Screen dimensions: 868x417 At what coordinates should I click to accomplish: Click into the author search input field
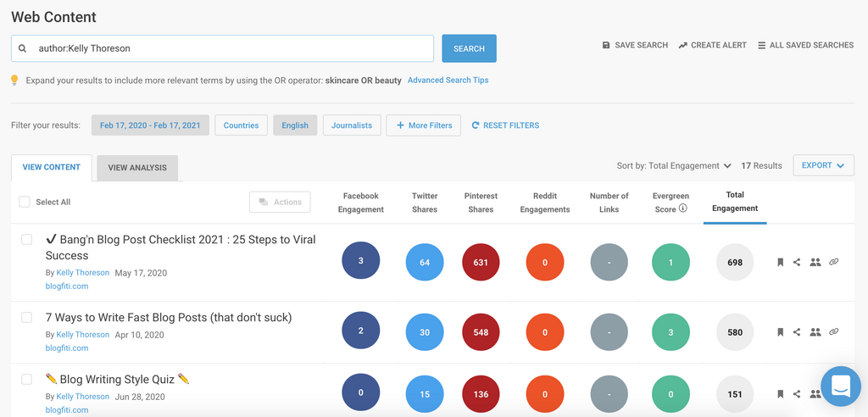point(229,49)
